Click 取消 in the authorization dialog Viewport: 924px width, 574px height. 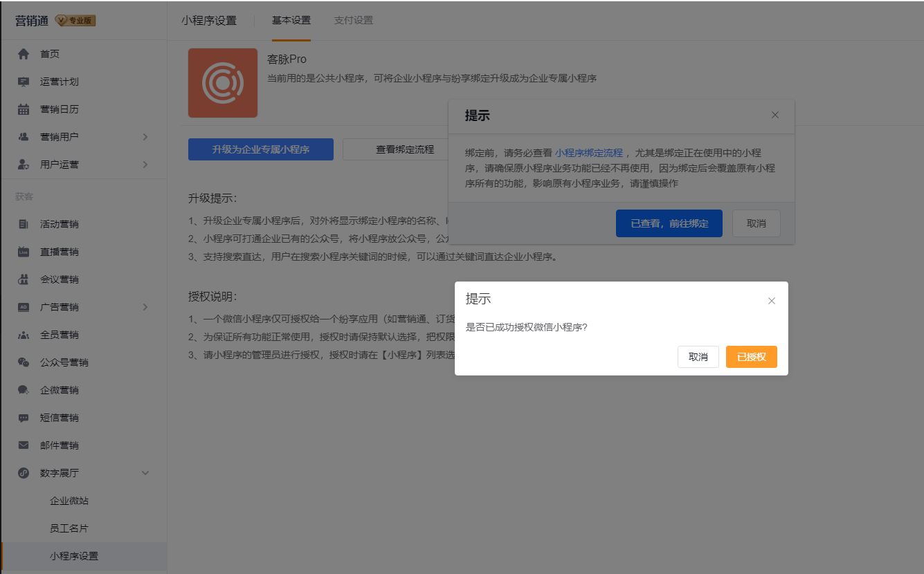click(x=698, y=357)
